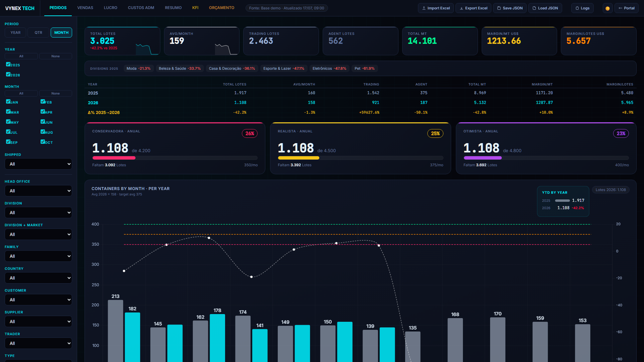The width and height of the screenshot is (644, 362).
Task: Open the Division + Market dropdown
Action: click(38, 234)
